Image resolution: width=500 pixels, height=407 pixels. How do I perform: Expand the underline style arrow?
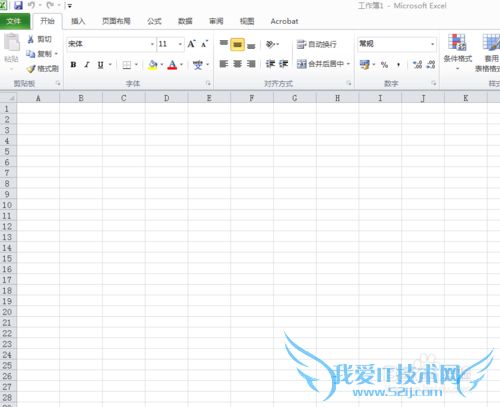110,65
